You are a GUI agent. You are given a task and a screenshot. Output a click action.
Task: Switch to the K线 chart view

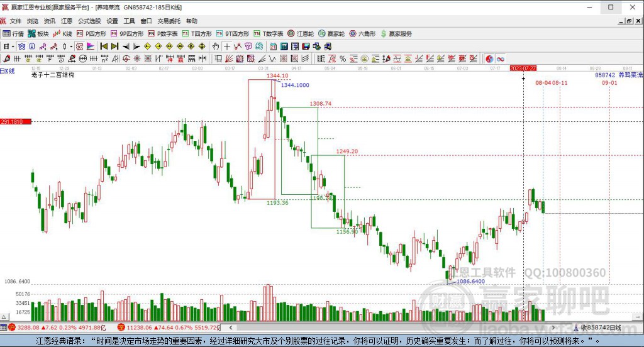tap(62, 34)
